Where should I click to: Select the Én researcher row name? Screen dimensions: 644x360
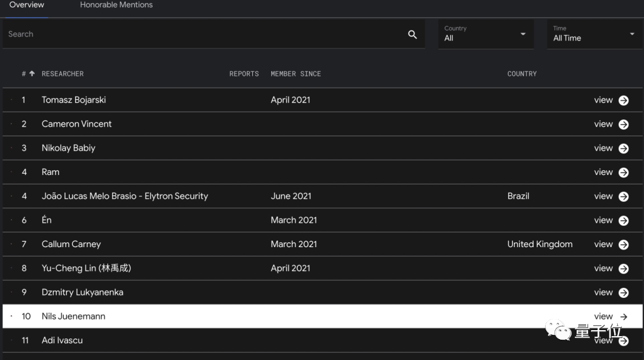click(47, 220)
